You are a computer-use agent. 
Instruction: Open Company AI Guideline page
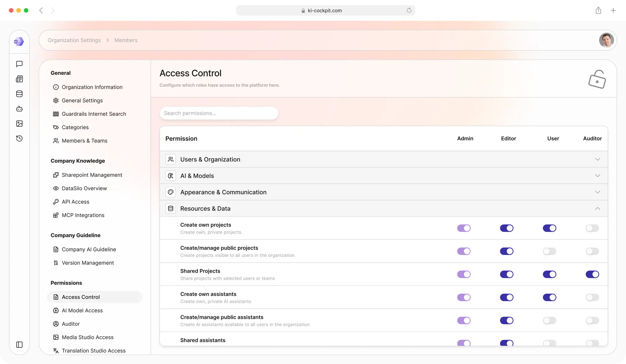click(x=85, y=249)
